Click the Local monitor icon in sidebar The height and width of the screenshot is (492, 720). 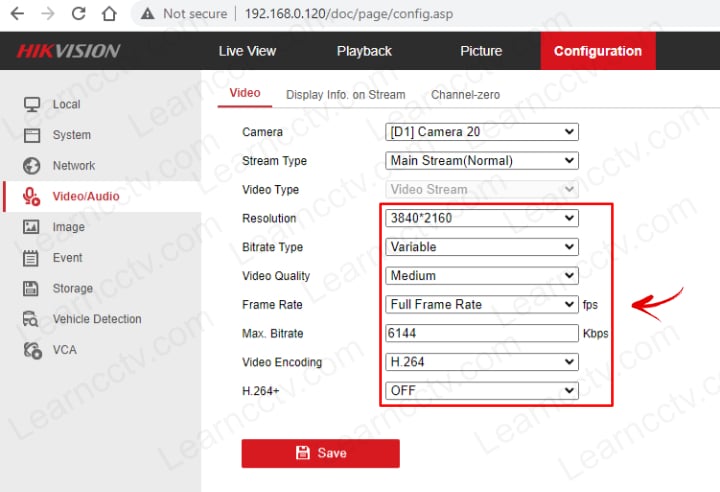point(32,104)
